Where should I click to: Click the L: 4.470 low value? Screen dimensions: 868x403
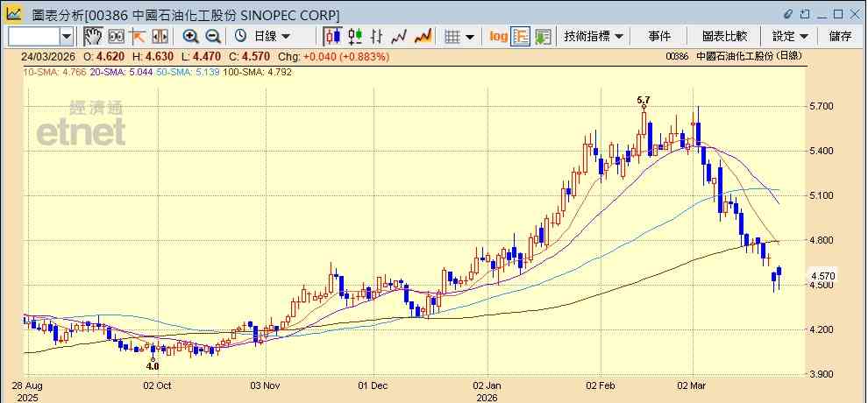[202, 56]
